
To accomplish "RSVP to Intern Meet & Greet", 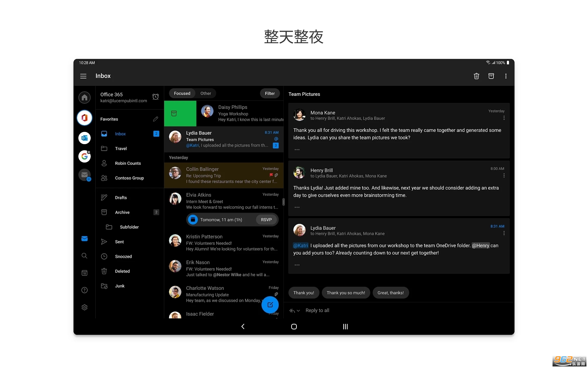I will [266, 220].
